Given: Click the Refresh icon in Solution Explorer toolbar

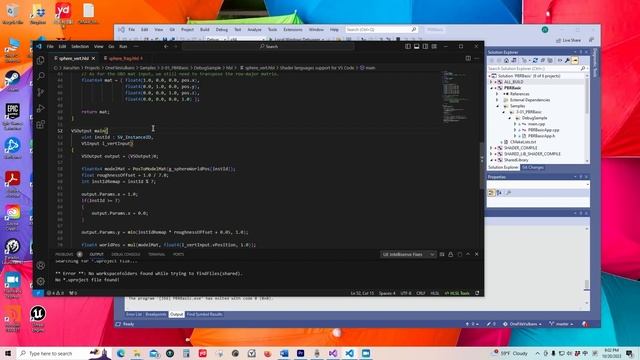Looking at the screenshot, I should (535, 60).
